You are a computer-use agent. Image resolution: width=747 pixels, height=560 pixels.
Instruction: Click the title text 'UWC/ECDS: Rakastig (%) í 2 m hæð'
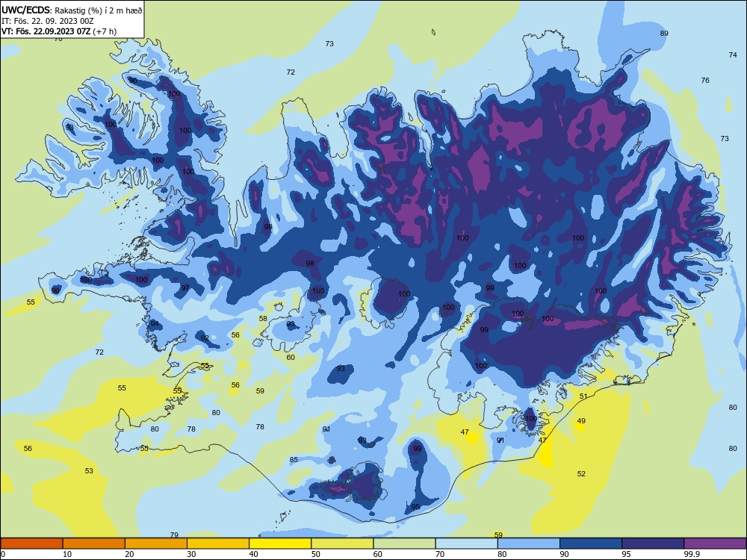point(72,10)
